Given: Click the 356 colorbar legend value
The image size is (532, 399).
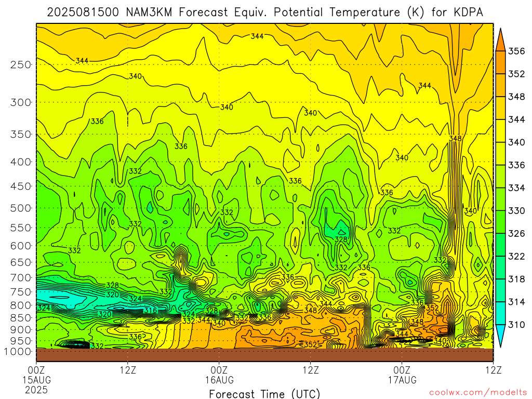Looking at the screenshot, I should (x=516, y=51).
